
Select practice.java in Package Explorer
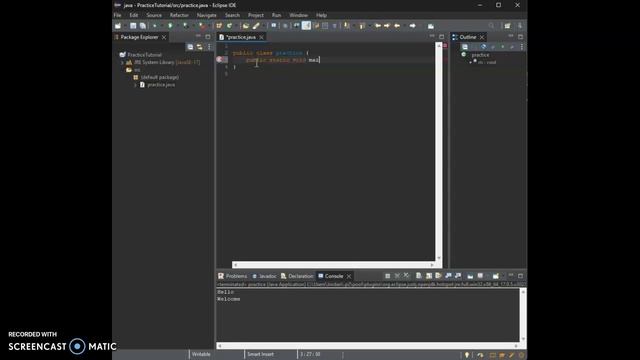coord(161,85)
